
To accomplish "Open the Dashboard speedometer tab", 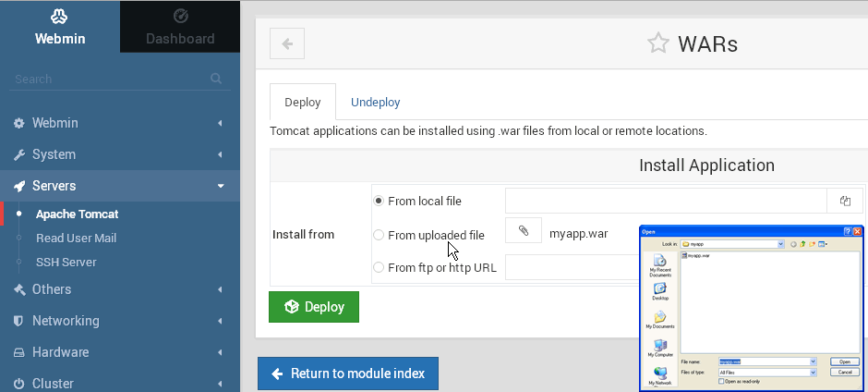I will pos(180,27).
